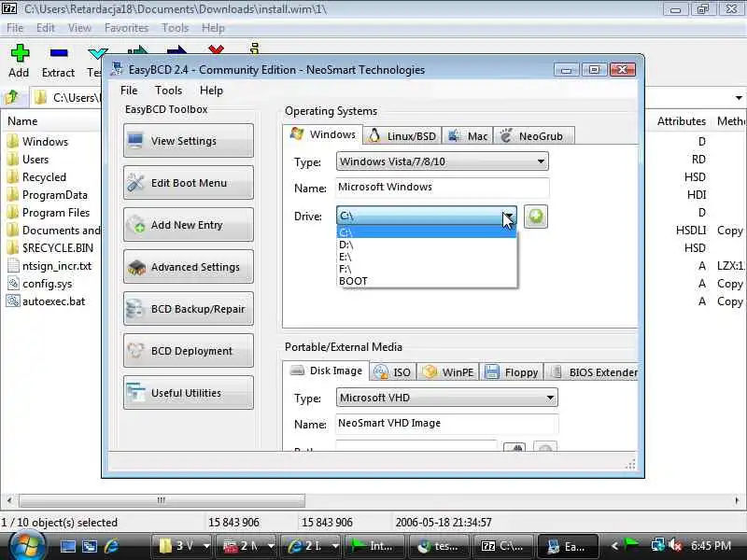Click Internet Explorer quick launch icon

click(112, 546)
